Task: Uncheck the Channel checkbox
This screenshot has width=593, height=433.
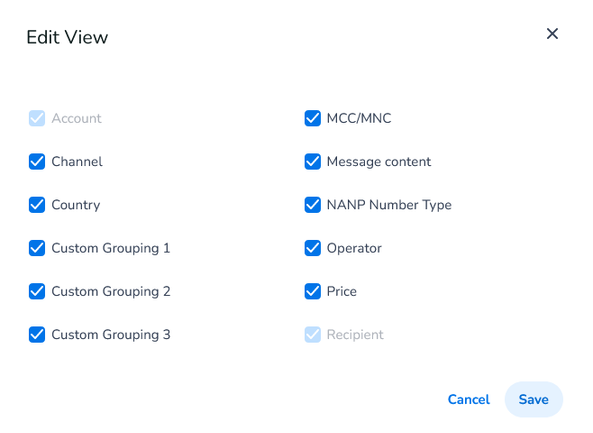Action: (x=37, y=161)
